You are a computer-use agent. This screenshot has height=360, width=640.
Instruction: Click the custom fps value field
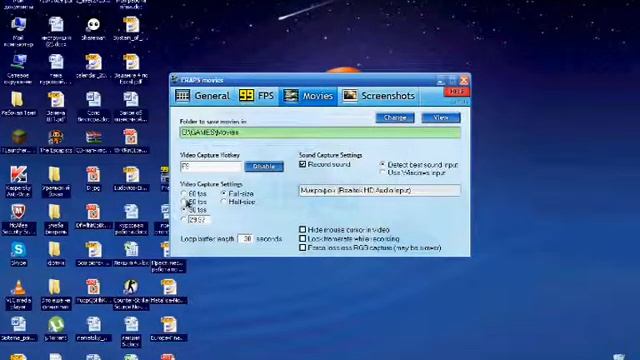[199, 220]
